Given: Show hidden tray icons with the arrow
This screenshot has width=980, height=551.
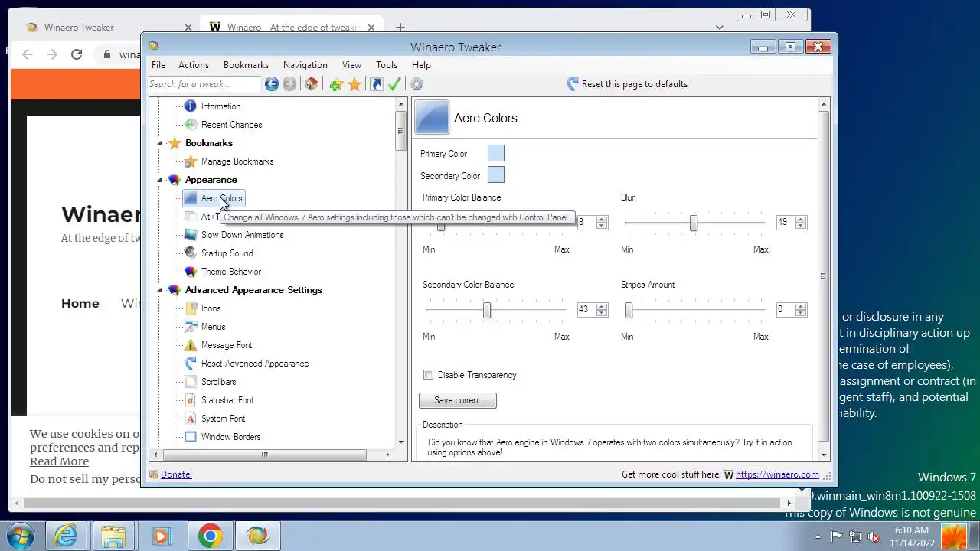Looking at the screenshot, I should point(818,536).
